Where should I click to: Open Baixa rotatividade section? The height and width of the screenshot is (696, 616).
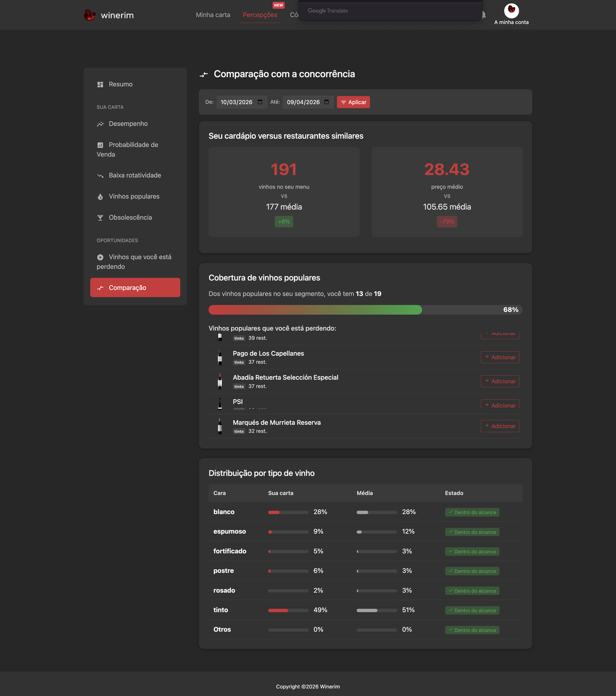(135, 175)
